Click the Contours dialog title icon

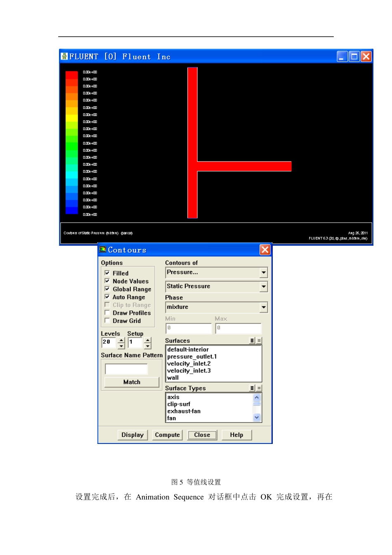(103, 249)
